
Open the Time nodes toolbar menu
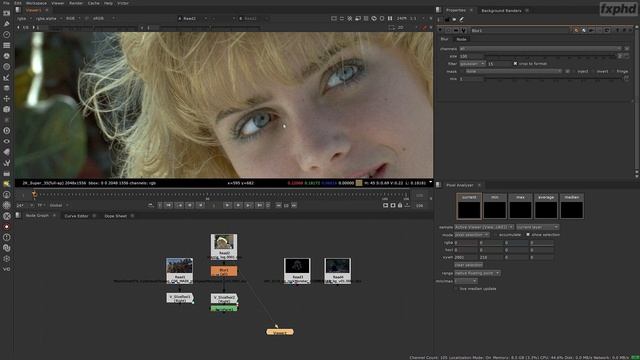pyautogui.click(x=7, y=35)
